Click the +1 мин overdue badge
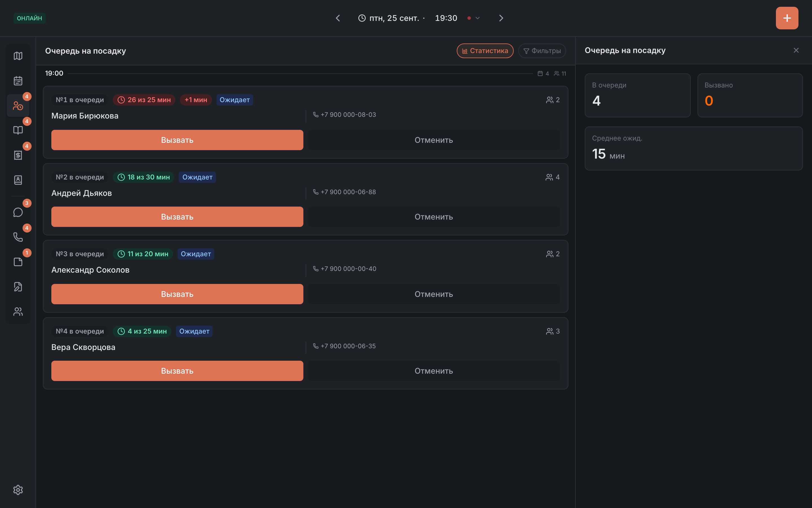 [x=196, y=100]
